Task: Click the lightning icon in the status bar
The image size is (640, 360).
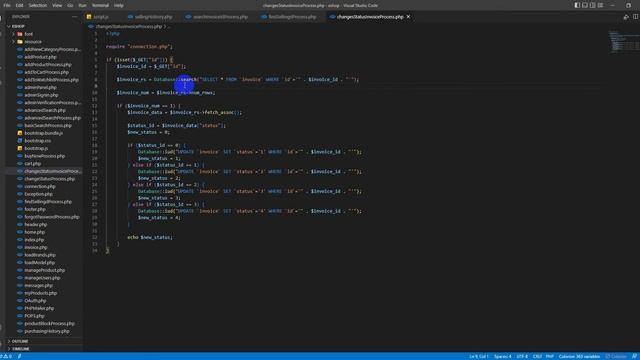Action: coord(19,356)
